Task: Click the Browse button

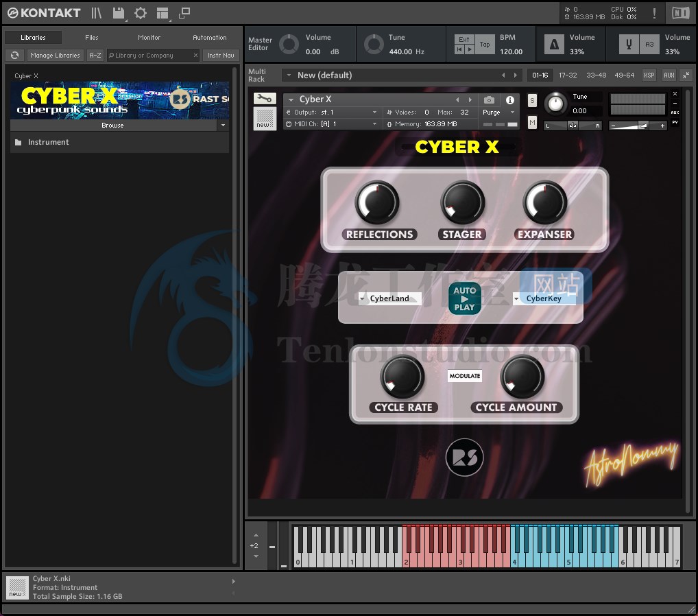Action: pos(113,125)
